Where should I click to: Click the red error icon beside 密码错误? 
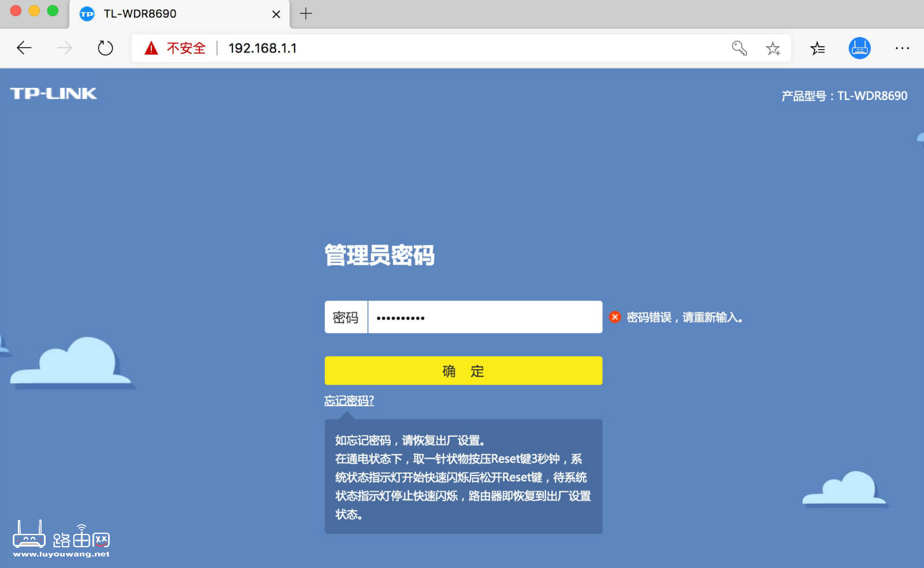615,317
